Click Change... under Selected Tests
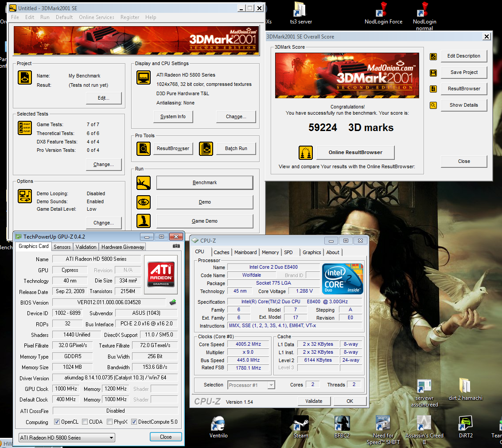 click(103, 164)
